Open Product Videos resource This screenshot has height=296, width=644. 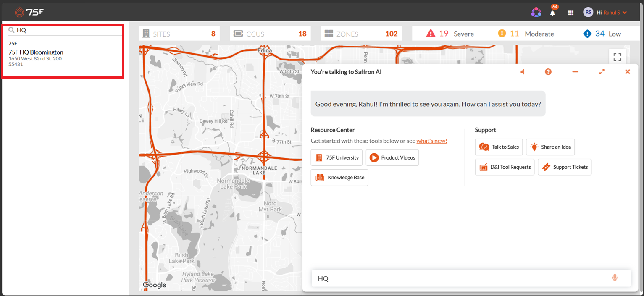point(392,157)
